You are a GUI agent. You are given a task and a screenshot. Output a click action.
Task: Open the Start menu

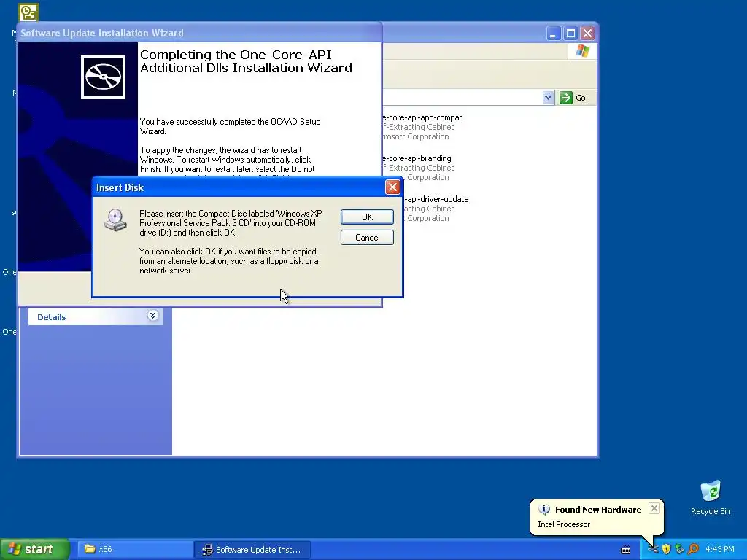tap(34, 549)
